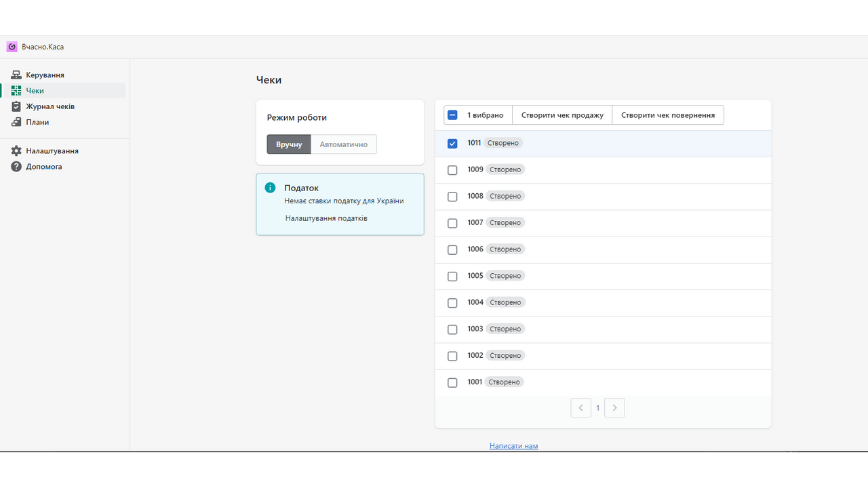The image size is (868, 488).
Task: Open Журнал чеків menu item
Action: click(x=63, y=106)
